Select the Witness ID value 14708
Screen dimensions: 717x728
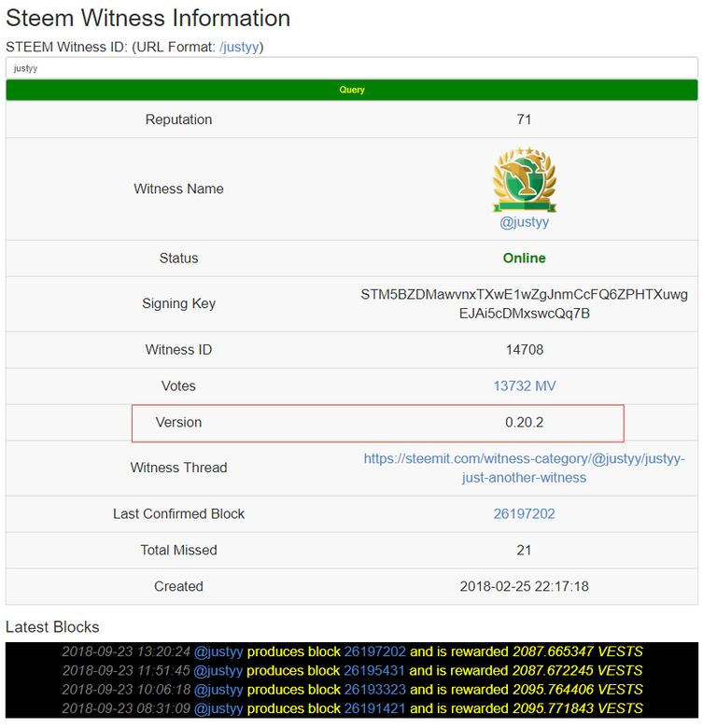tap(525, 350)
